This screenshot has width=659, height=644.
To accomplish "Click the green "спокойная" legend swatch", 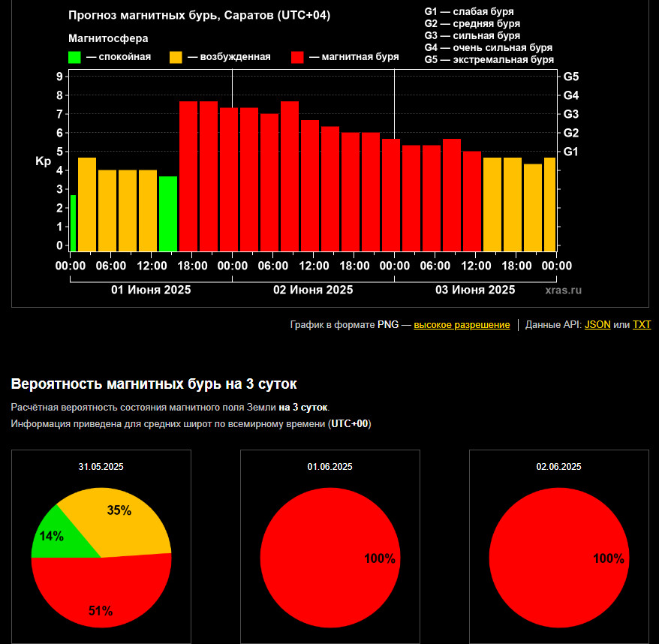I will pos(74,57).
